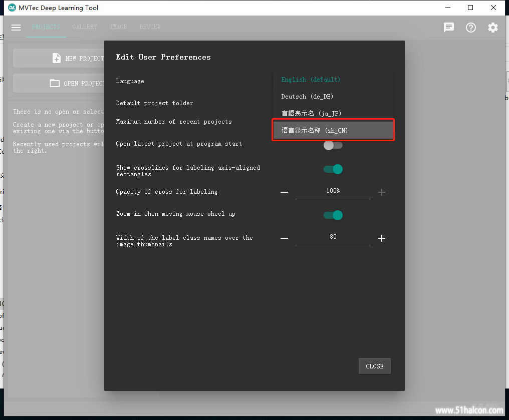Decrease opacity of cross for labeling
509x420 pixels.
285,192
